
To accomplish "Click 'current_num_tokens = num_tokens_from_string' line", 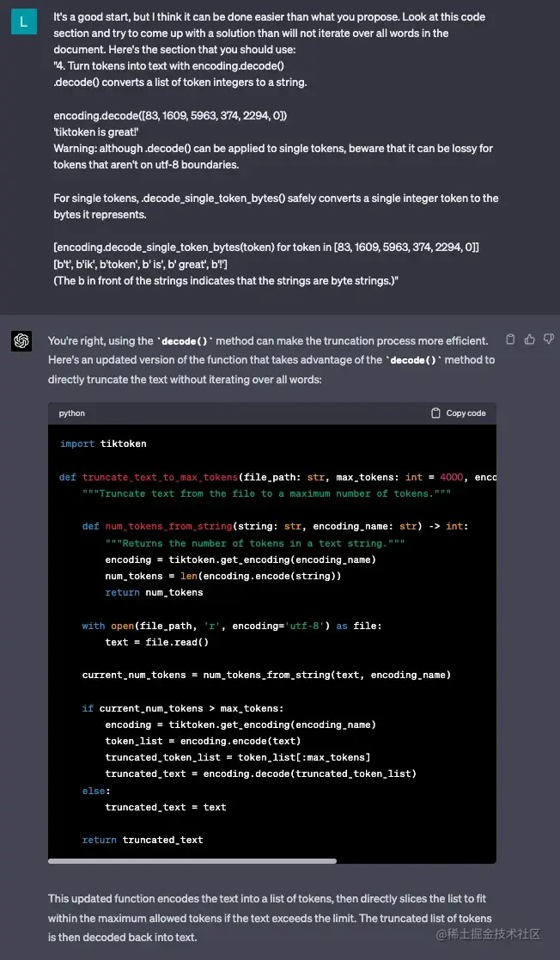I will (x=267, y=676).
